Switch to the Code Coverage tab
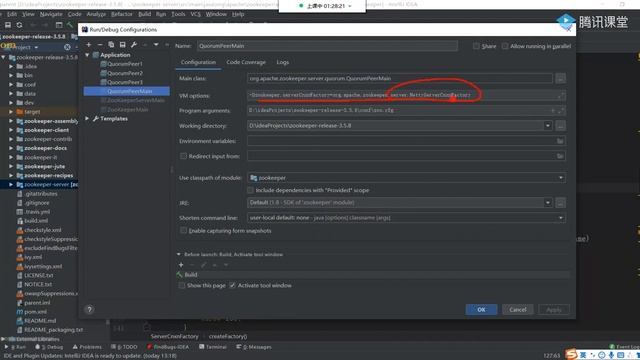 (x=246, y=62)
